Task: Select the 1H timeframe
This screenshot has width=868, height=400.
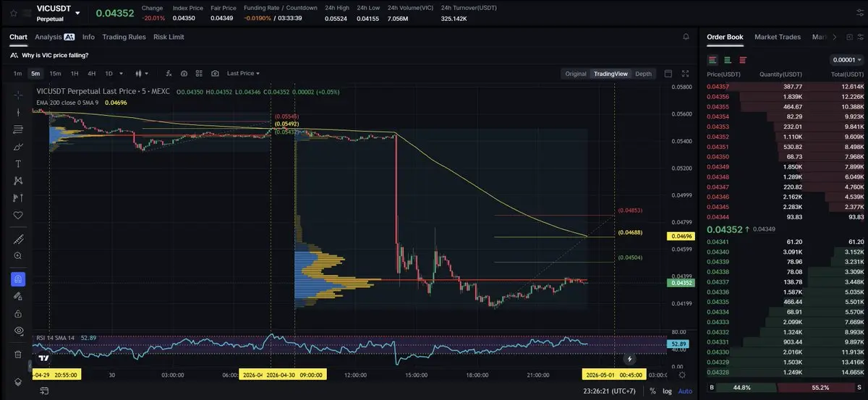Action: click(x=74, y=73)
